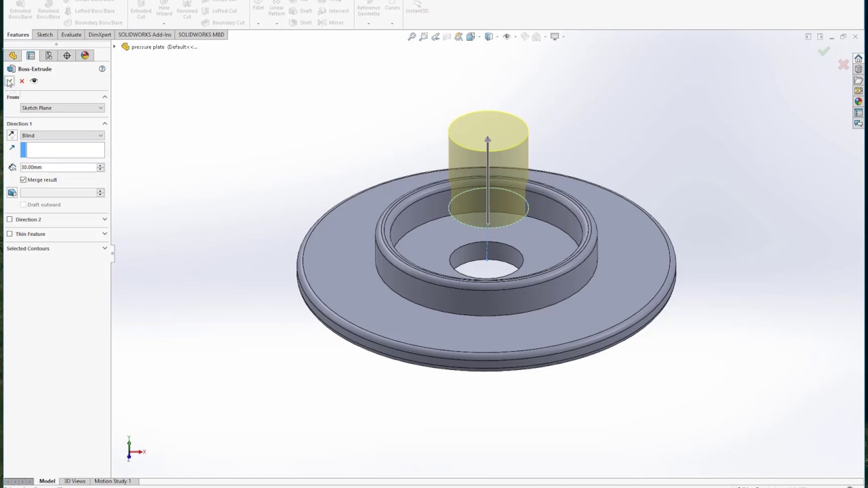
Task: Open the View Palette icon in task pane
Action: [x=859, y=91]
